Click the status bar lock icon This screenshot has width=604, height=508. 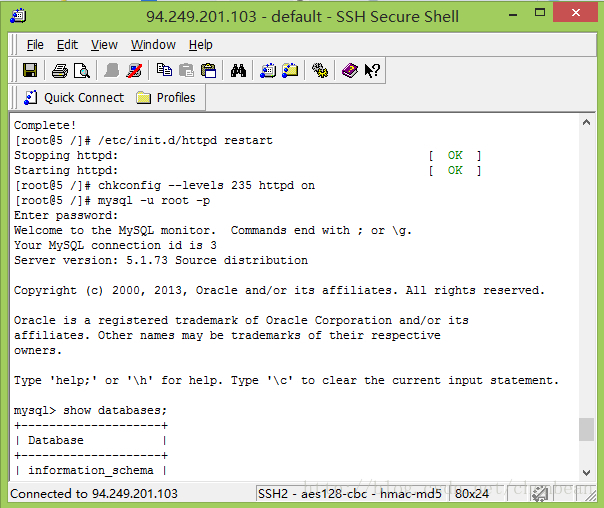pyautogui.click(x=539, y=494)
